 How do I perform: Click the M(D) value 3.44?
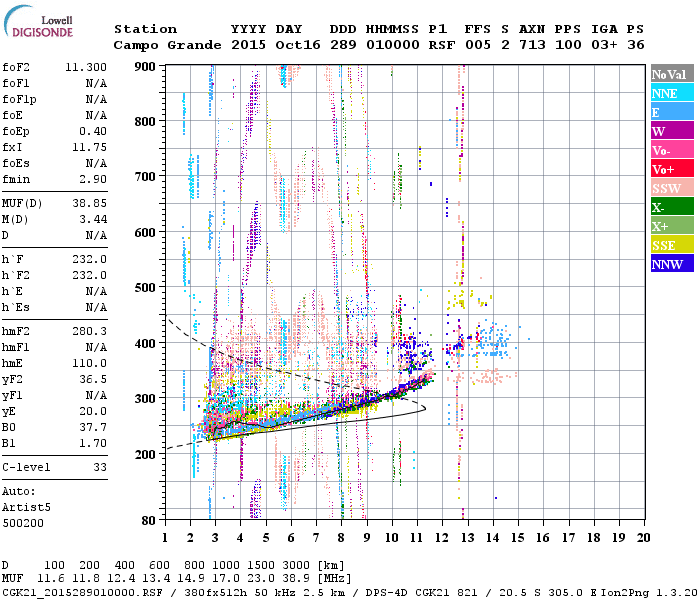[93, 220]
